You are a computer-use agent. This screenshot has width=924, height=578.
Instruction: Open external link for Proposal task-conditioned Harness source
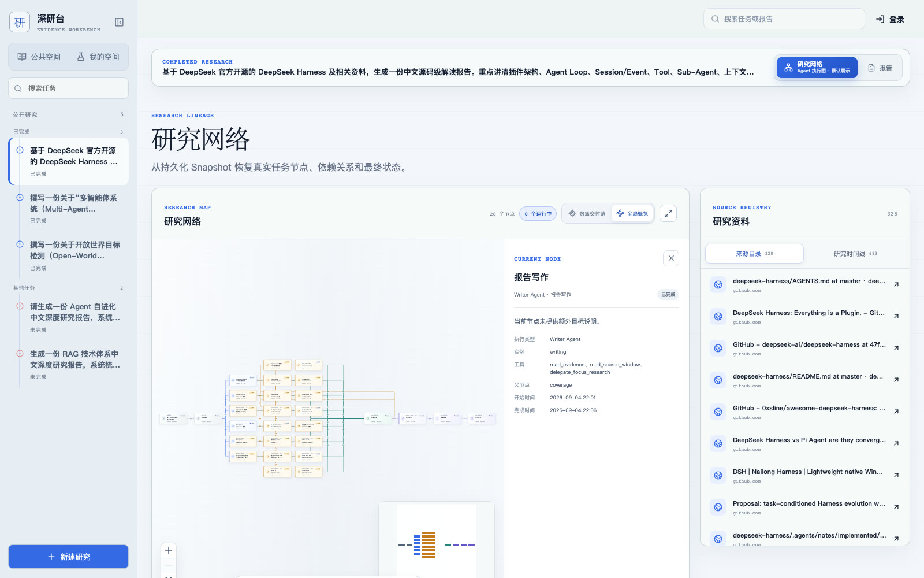click(x=896, y=507)
